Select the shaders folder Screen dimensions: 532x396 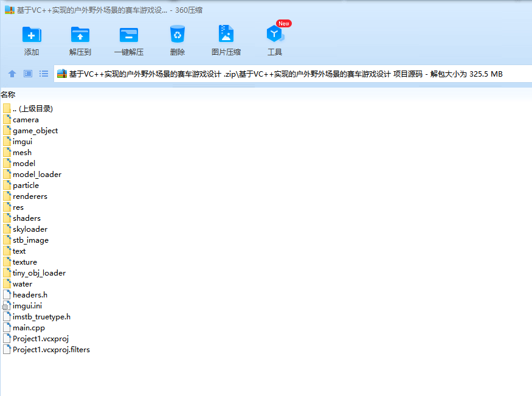[22, 218]
